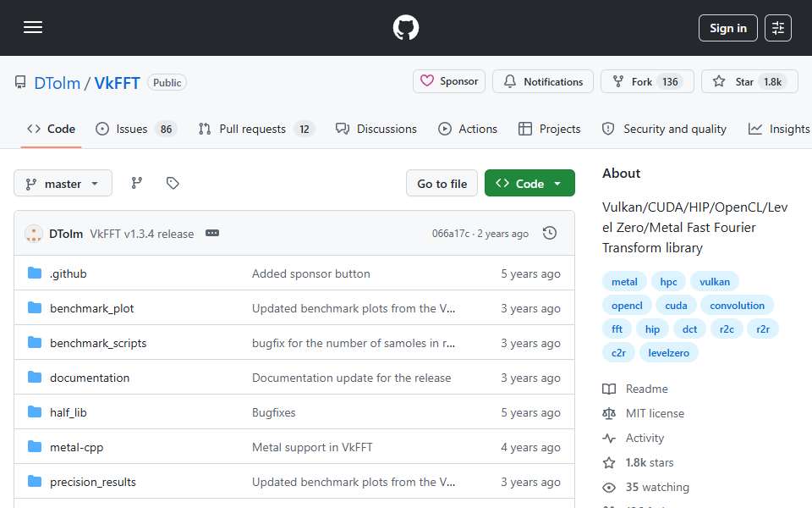Open the .github folder
812x508 pixels.
pos(69,273)
